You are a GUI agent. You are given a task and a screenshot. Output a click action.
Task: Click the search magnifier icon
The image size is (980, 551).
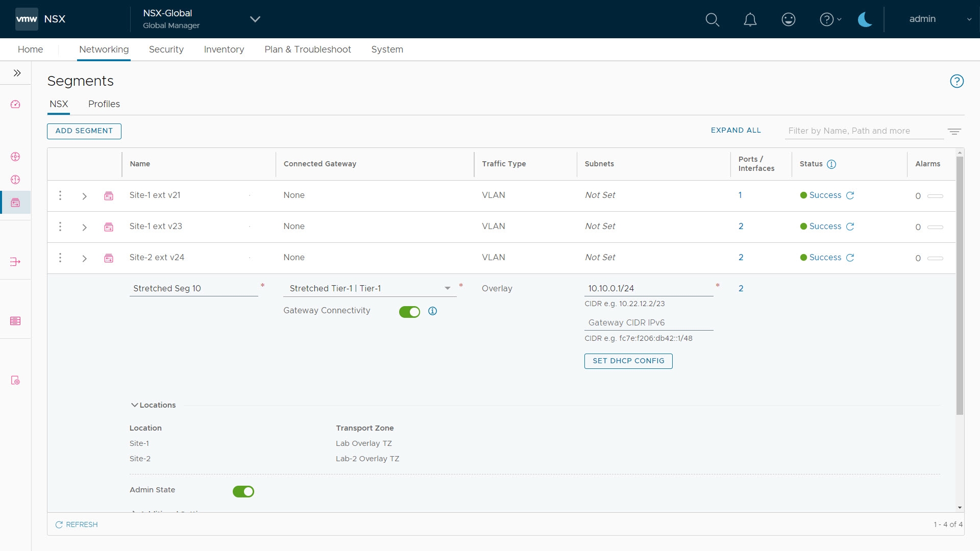[x=712, y=19]
